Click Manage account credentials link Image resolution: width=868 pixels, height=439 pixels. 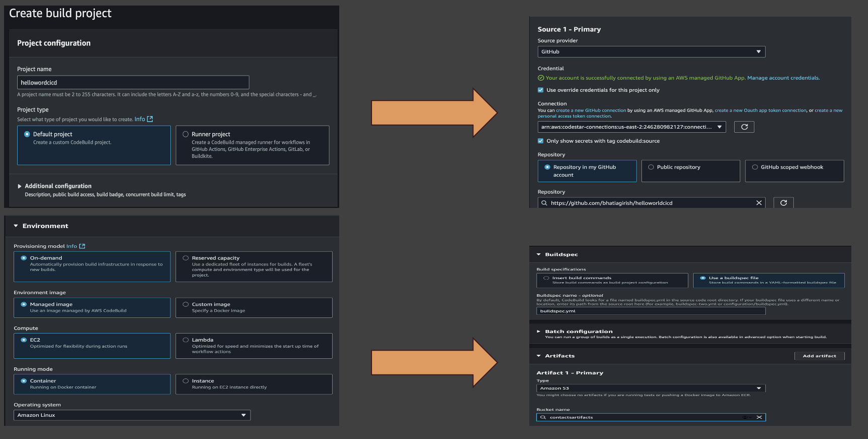783,78
